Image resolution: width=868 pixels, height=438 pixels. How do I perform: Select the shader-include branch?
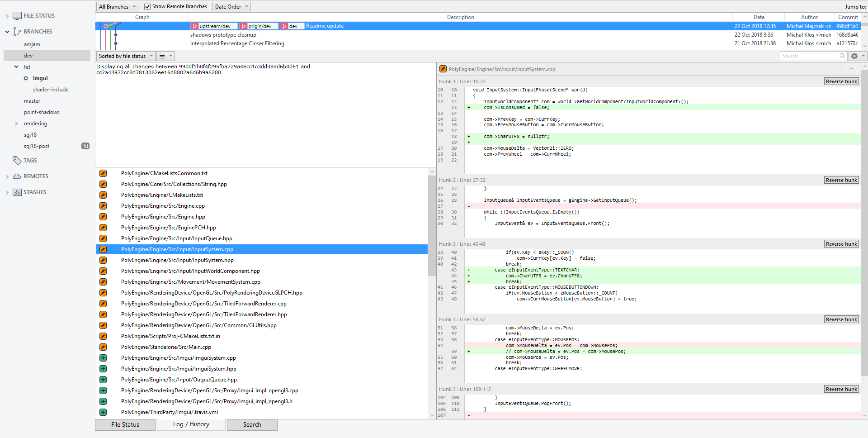(51, 90)
